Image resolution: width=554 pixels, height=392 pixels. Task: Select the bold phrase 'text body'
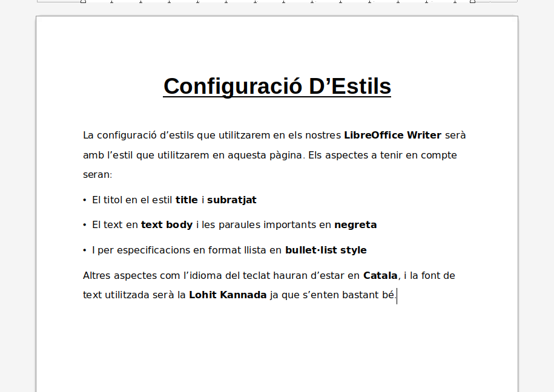[x=167, y=225]
